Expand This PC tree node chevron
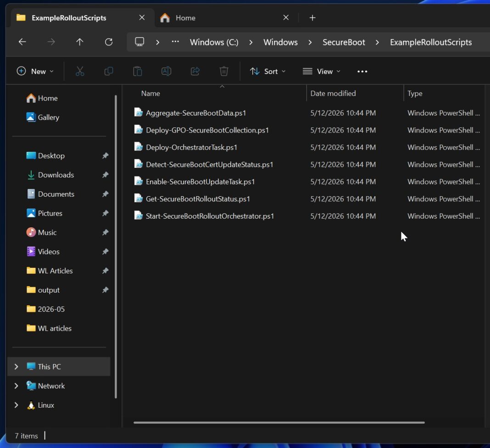This screenshot has width=490, height=448. [16, 366]
